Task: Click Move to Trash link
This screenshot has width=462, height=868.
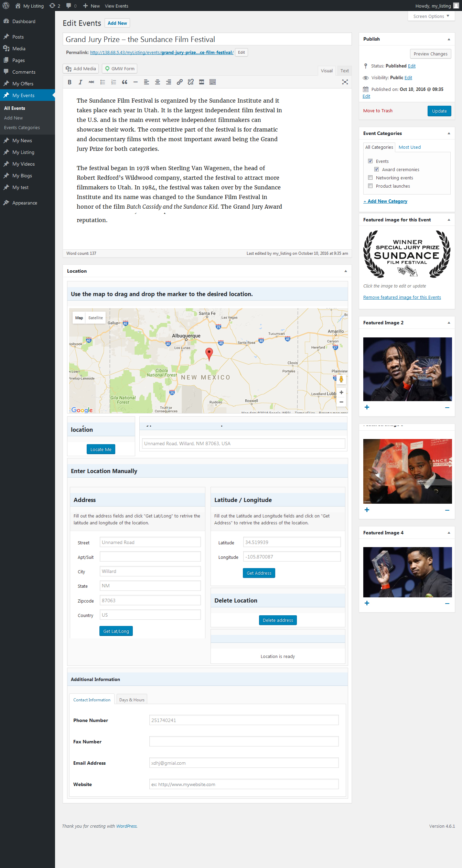Action: click(x=378, y=111)
